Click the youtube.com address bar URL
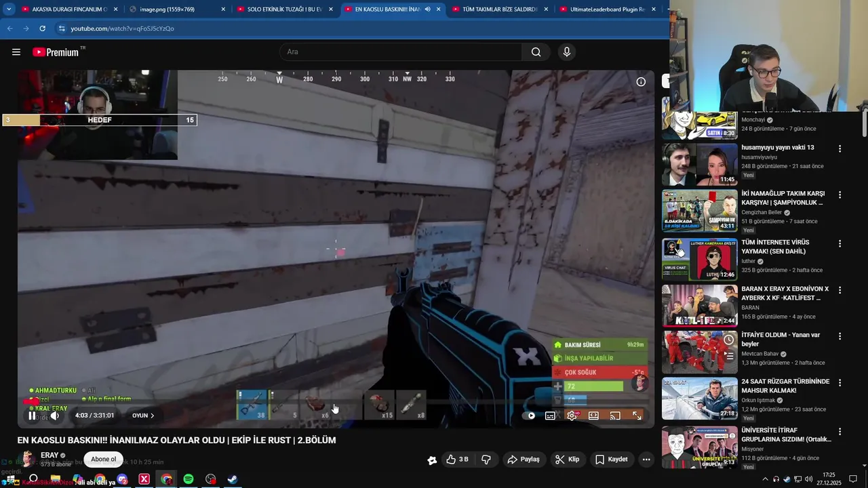Viewport: 868px width, 488px height. coord(123,28)
